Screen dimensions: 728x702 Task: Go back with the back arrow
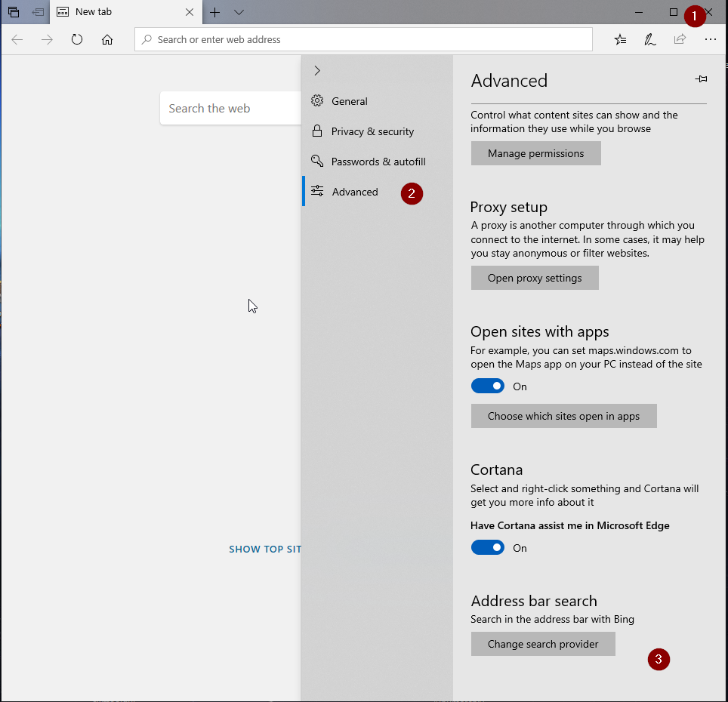point(17,39)
